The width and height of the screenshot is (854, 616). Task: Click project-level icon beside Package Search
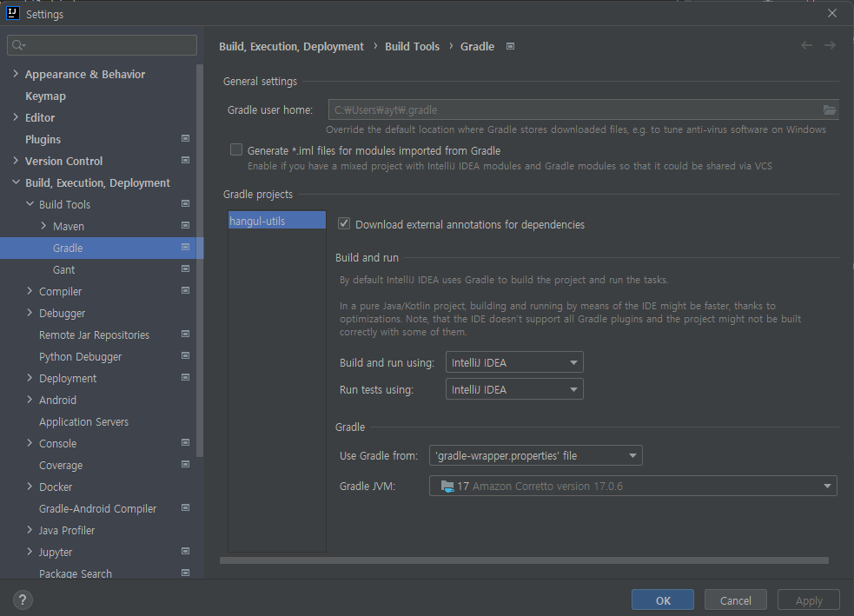coord(185,573)
